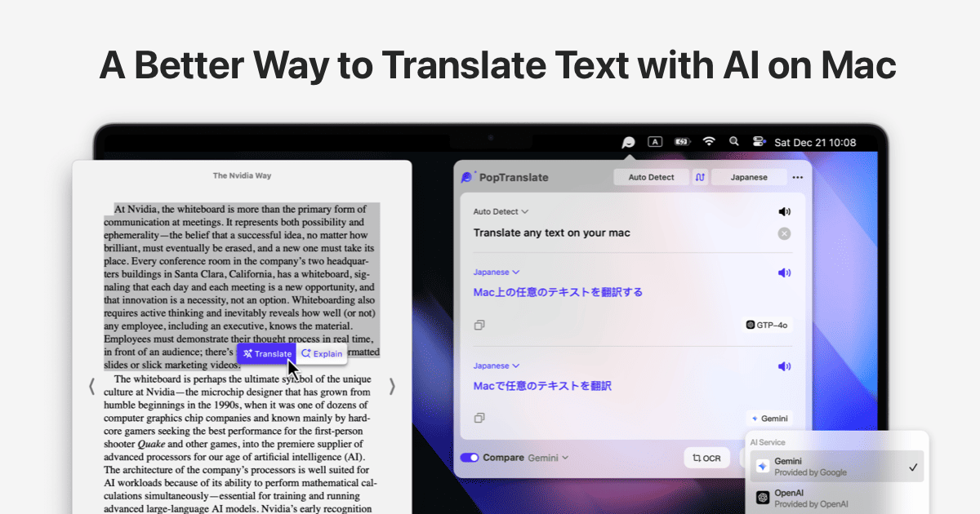
Task: Open the Japanese dropdown above the first translation
Action: (x=496, y=272)
